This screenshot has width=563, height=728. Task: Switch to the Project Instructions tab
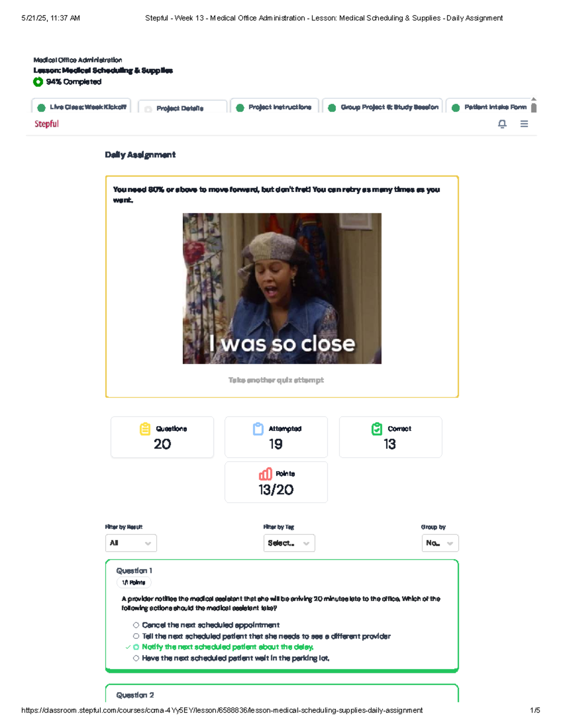point(274,107)
